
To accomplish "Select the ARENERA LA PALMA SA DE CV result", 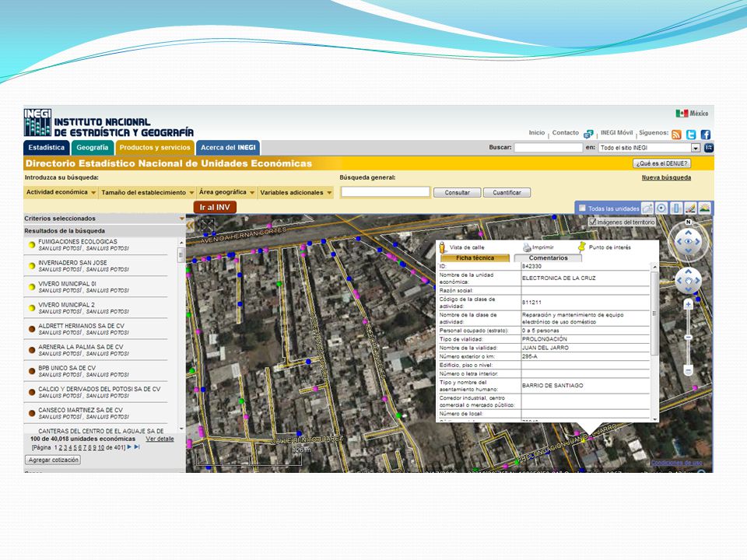I will pyautogui.click(x=96, y=350).
